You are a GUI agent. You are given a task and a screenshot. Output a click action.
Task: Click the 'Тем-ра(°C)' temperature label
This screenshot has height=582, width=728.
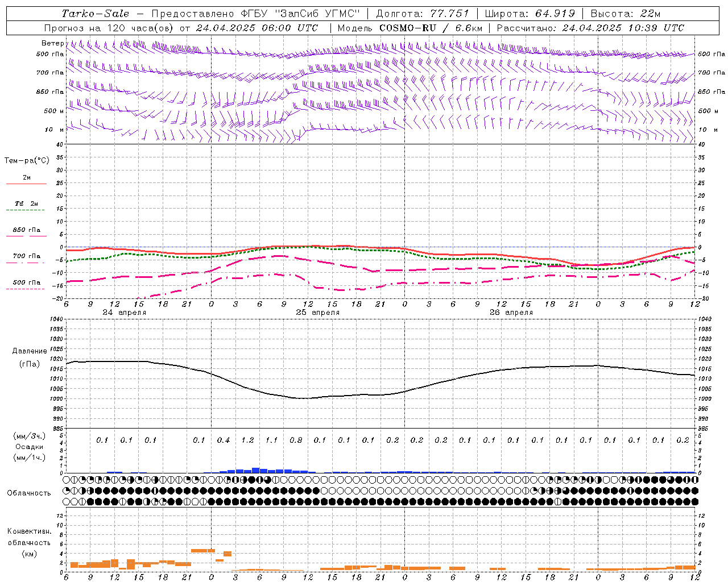tap(27, 161)
